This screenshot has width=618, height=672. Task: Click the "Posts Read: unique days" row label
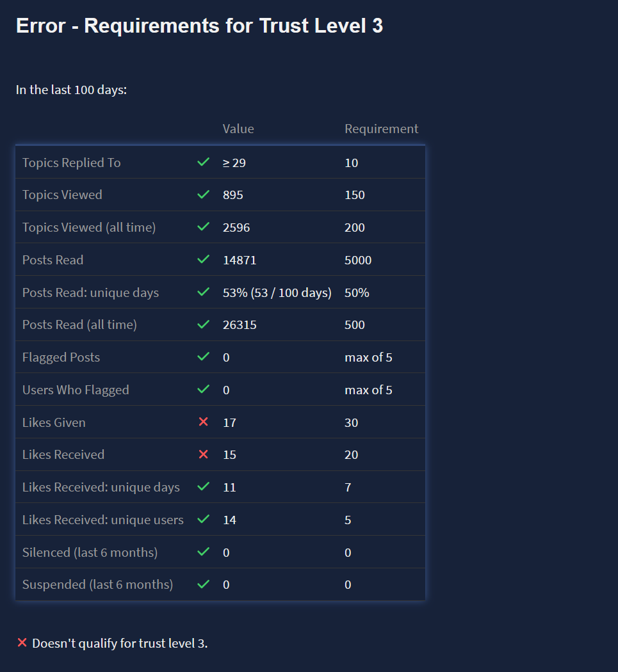pos(90,292)
